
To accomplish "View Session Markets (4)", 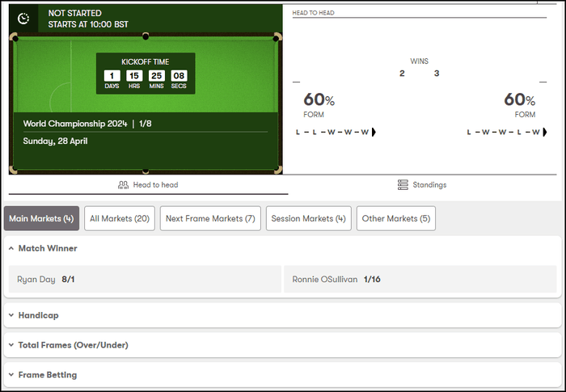I will click(x=309, y=218).
